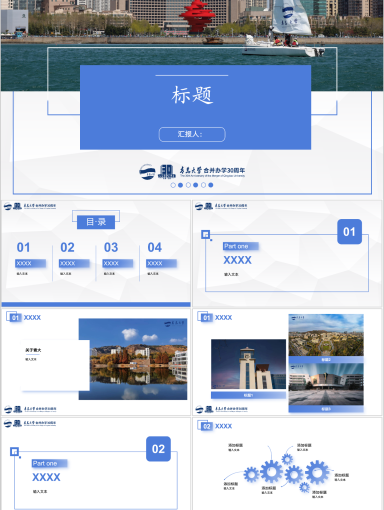The width and height of the screenshot is (384, 510).
Task: Click the clock tower building photo
Action: pos(248,364)
